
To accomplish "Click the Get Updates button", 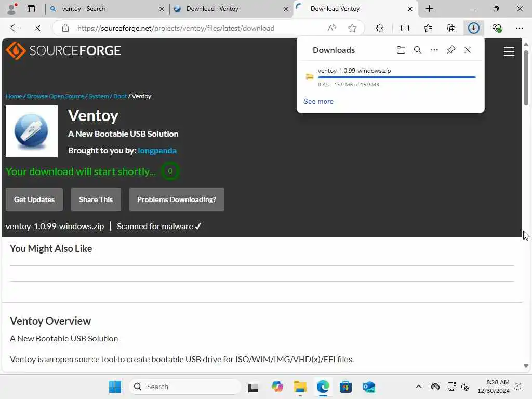I will [x=34, y=199].
